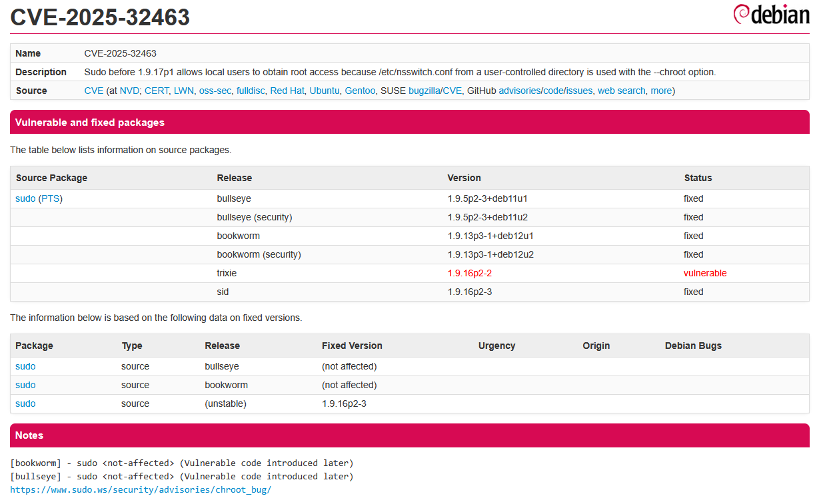Open the PTS link for sudo
Screen dimensions: 831x504
pyautogui.click(x=50, y=198)
